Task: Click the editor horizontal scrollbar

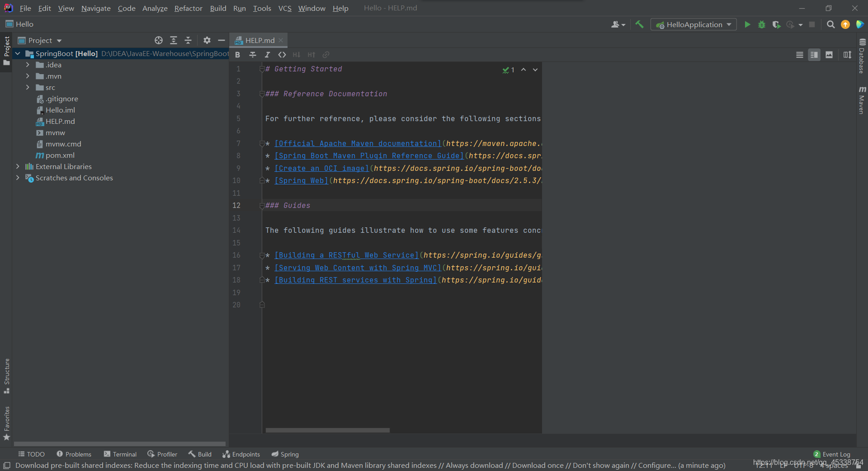Action: (328, 430)
